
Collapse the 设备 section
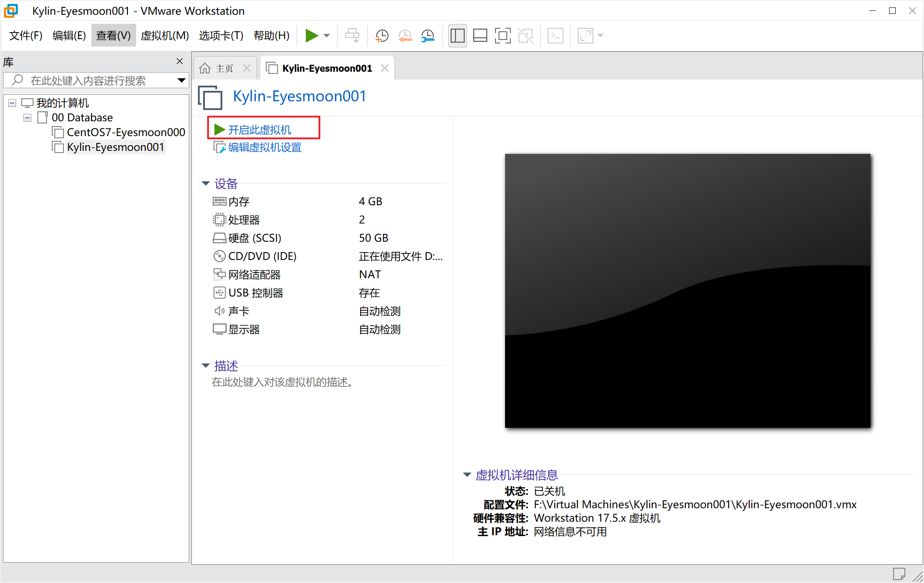(x=205, y=183)
